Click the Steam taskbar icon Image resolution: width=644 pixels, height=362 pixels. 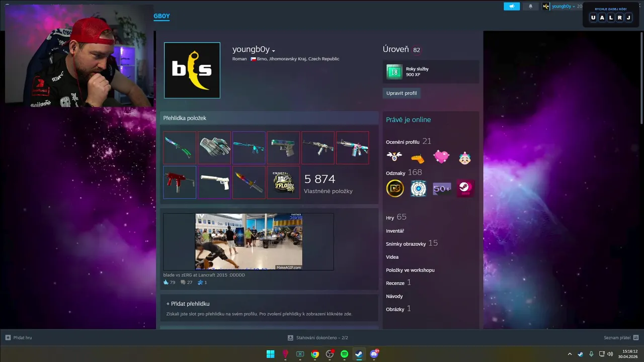coord(359,354)
